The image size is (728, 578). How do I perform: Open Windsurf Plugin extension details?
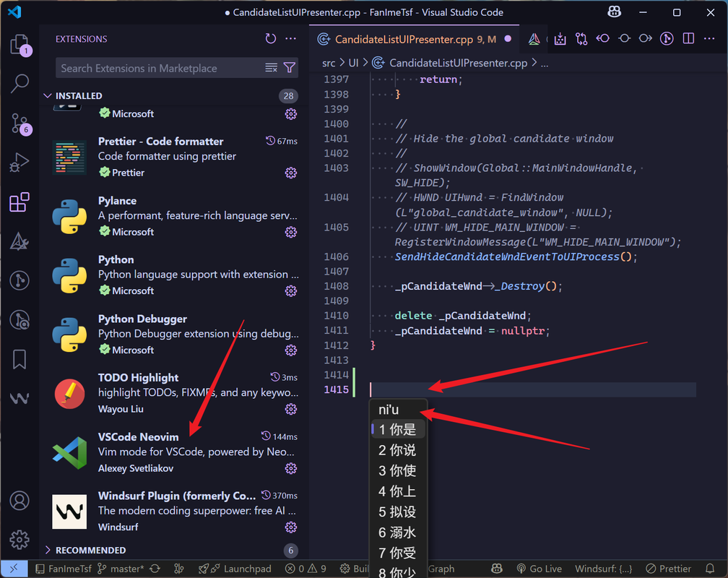click(175, 511)
